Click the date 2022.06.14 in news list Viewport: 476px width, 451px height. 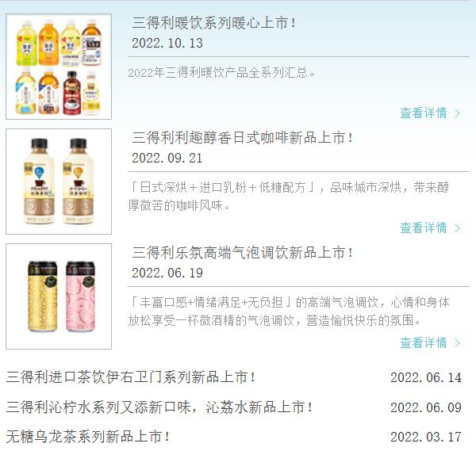click(426, 377)
